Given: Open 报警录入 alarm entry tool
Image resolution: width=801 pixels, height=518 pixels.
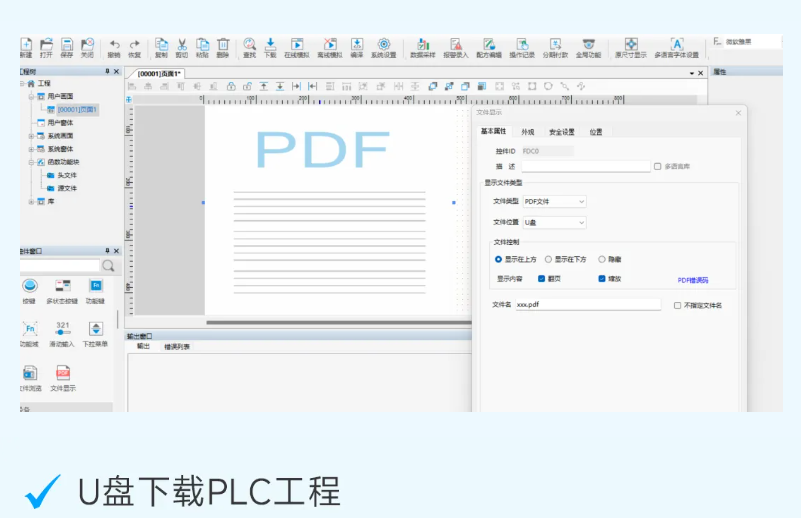Looking at the screenshot, I should point(455,46).
